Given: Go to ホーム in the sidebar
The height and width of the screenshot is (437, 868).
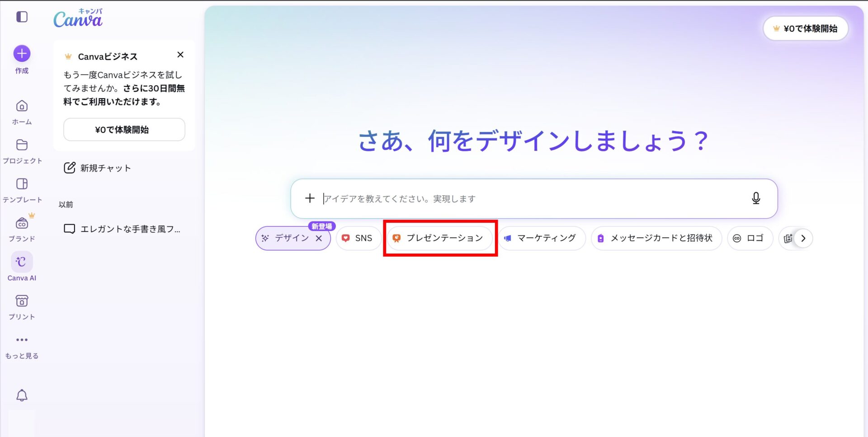Looking at the screenshot, I should [22, 113].
